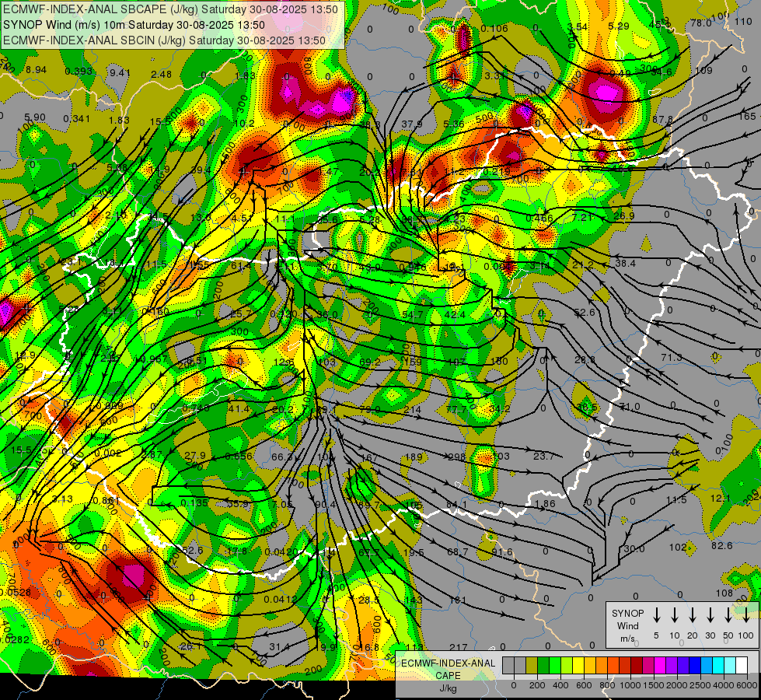The image size is (761, 700).
Task: Click the SBCAPE title line in header
Action: 170,9
